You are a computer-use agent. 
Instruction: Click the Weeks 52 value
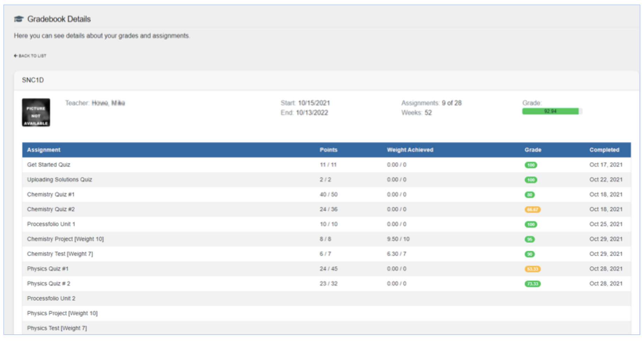click(x=428, y=113)
